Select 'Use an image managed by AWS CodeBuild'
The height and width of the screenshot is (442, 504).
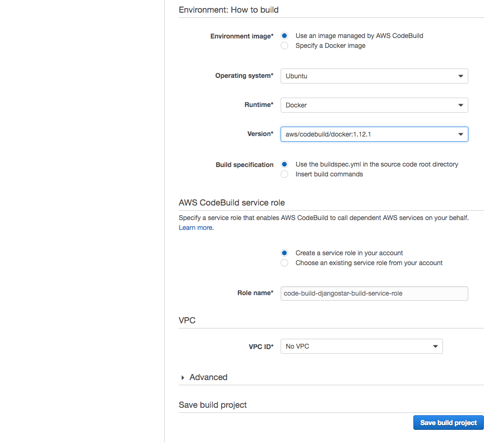[284, 36]
